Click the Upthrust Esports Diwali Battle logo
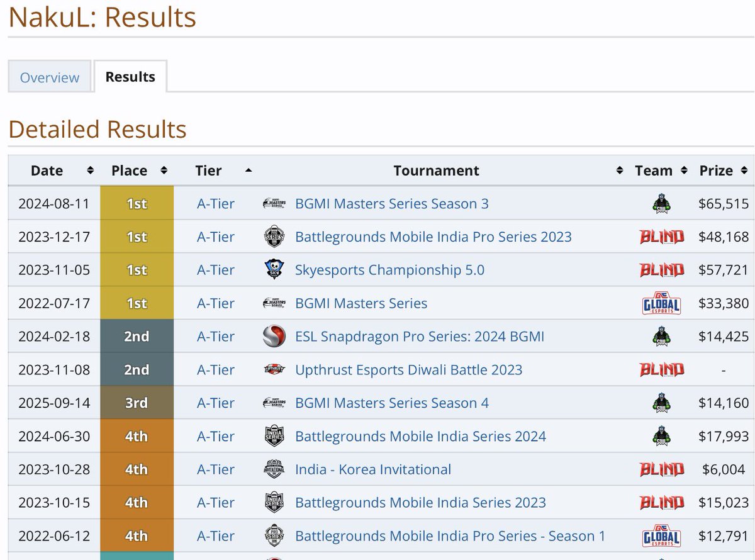The image size is (755, 560). 274,370
